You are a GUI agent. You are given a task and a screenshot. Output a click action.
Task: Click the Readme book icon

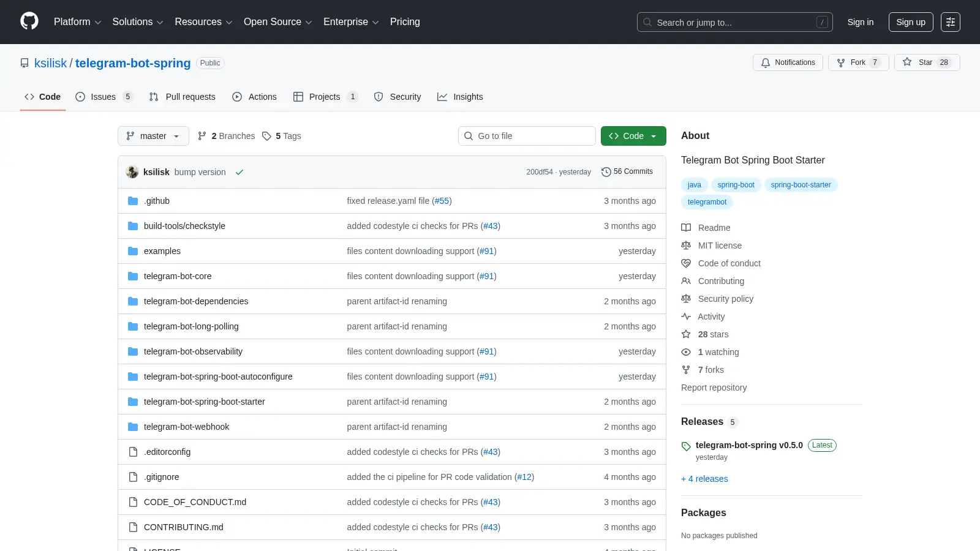(x=686, y=228)
